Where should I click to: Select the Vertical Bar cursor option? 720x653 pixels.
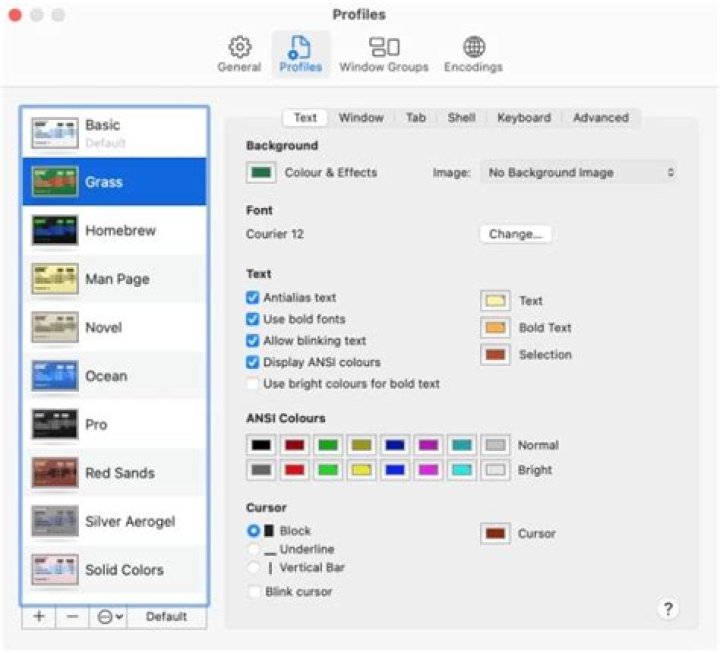tap(253, 568)
